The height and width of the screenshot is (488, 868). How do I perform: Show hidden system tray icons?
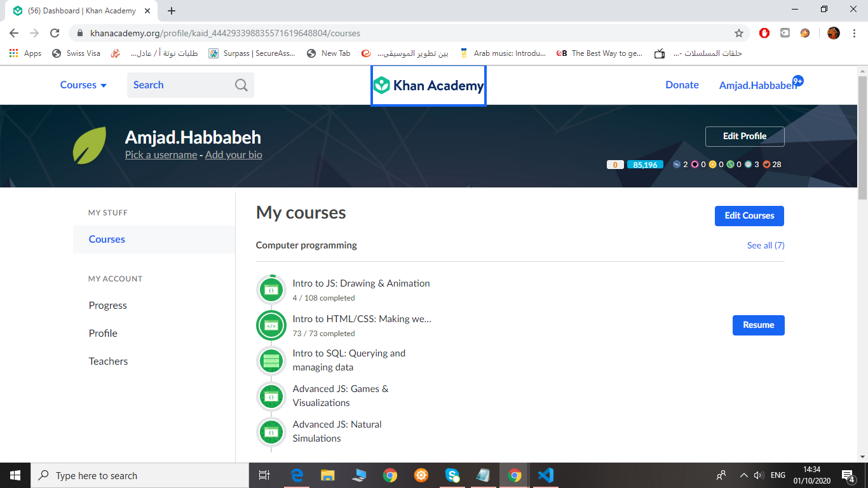pos(743,475)
